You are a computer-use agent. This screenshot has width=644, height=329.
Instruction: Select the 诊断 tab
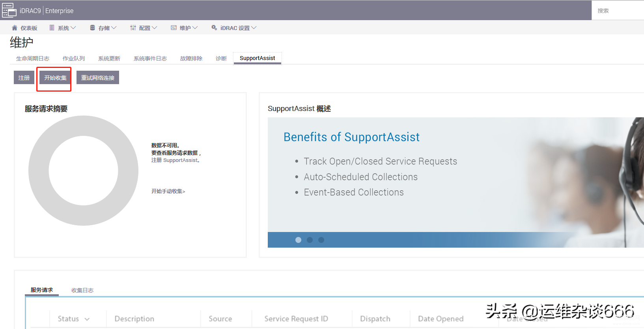(x=221, y=58)
